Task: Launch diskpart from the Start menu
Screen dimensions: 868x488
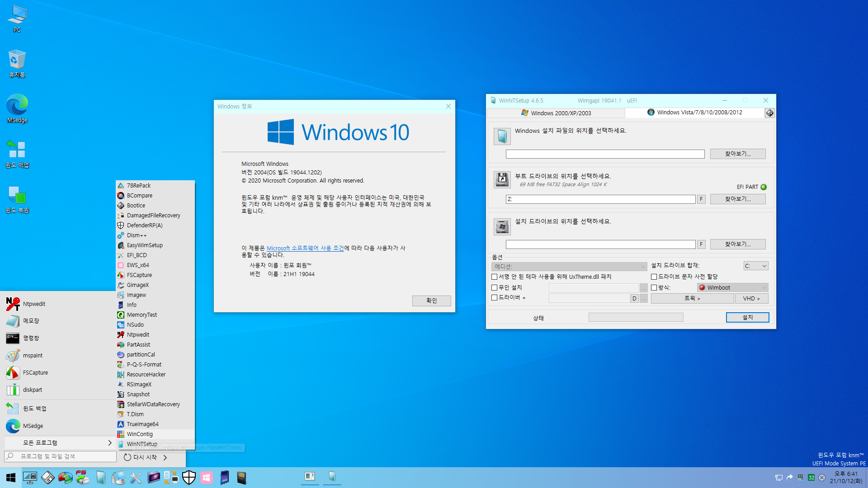Action: [x=58, y=390]
